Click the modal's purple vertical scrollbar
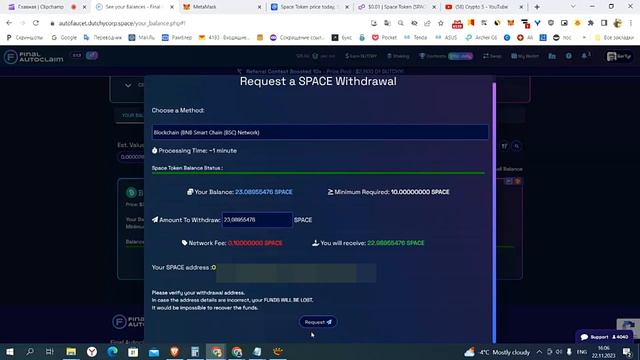This screenshot has width=640, height=360. coord(494,212)
